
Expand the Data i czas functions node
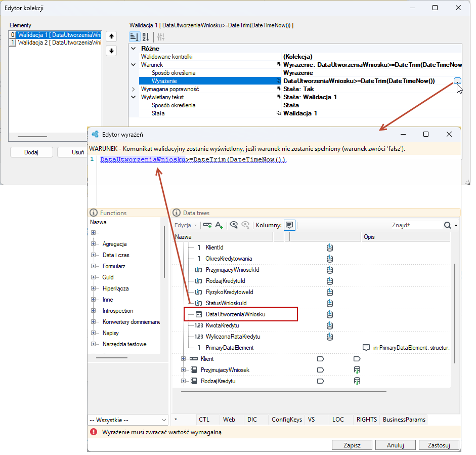pyautogui.click(x=93, y=255)
